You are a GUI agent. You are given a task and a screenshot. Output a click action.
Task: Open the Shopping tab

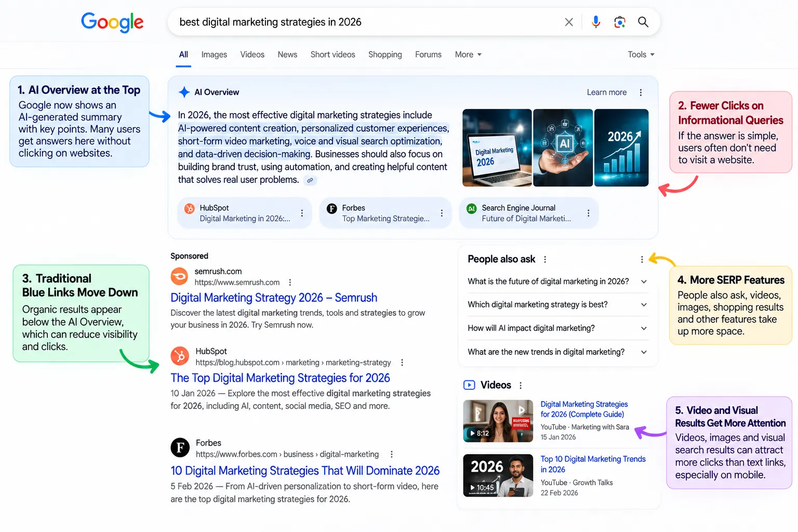tap(385, 55)
